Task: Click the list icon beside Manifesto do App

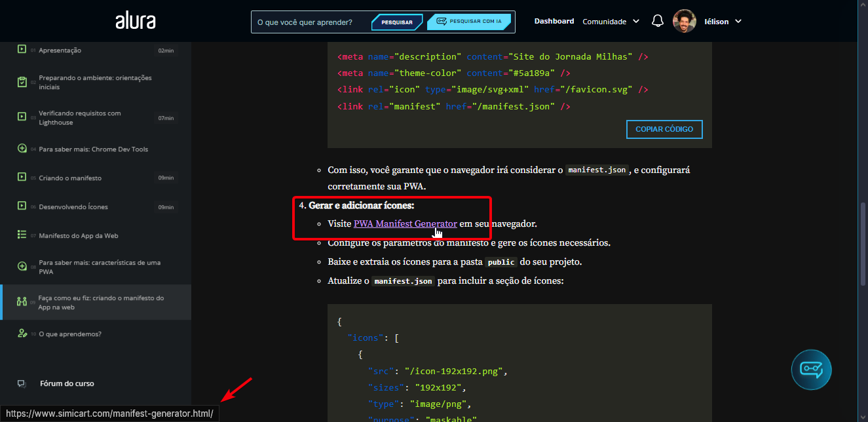Action: [22, 235]
